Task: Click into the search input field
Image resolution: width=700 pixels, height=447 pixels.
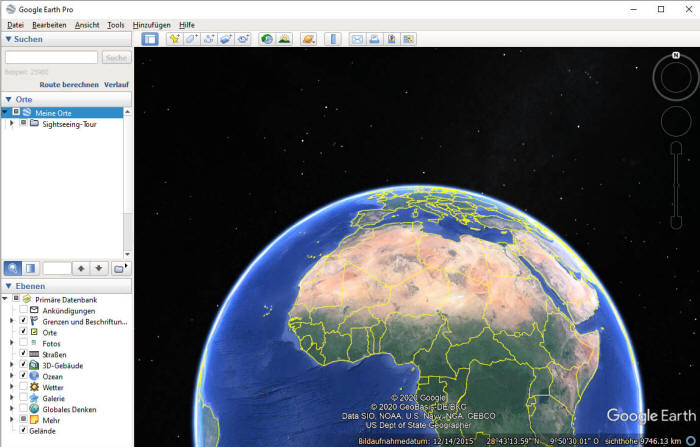Action: 51,57
